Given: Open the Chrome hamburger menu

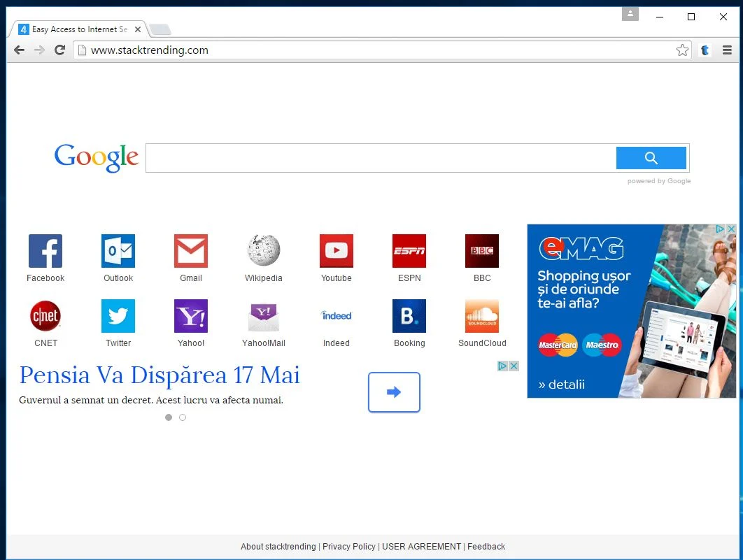Looking at the screenshot, I should 728,50.
